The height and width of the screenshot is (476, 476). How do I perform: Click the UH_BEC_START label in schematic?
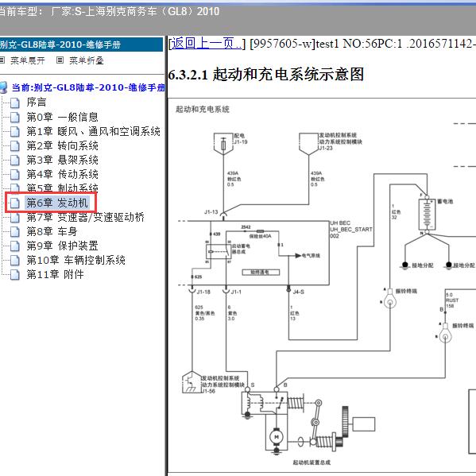351,230
